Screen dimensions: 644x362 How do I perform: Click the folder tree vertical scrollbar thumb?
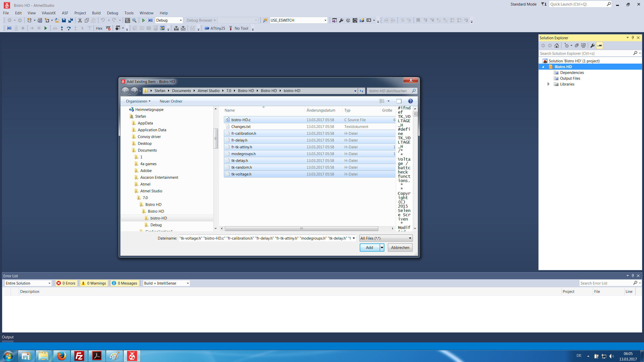[x=216, y=138]
